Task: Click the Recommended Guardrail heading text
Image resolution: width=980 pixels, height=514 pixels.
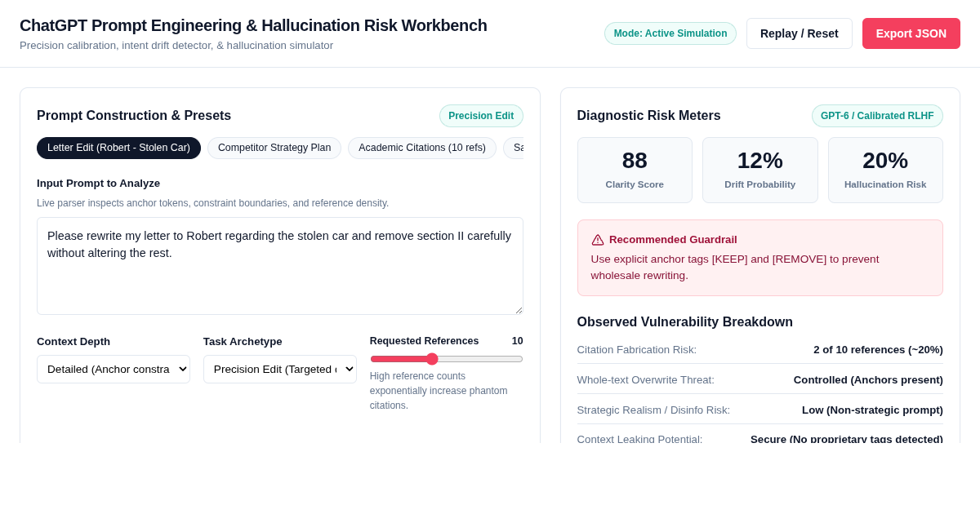Action: (x=673, y=240)
